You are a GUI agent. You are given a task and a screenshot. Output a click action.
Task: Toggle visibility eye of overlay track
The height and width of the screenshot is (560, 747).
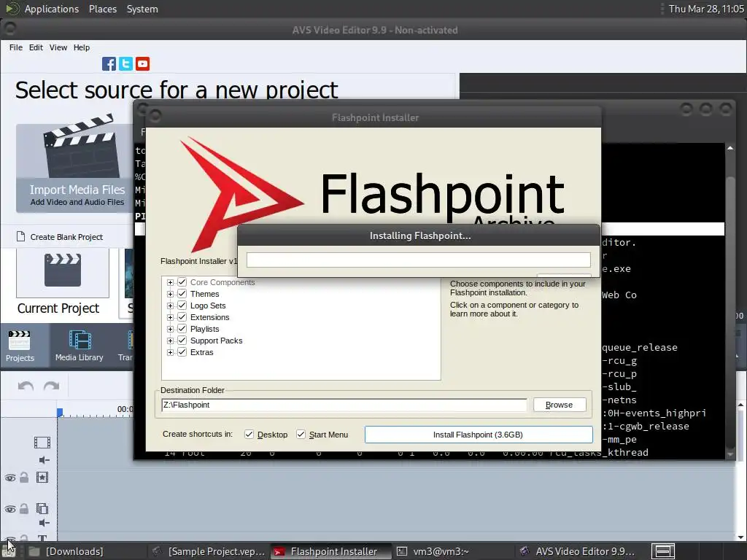(10, 509)
